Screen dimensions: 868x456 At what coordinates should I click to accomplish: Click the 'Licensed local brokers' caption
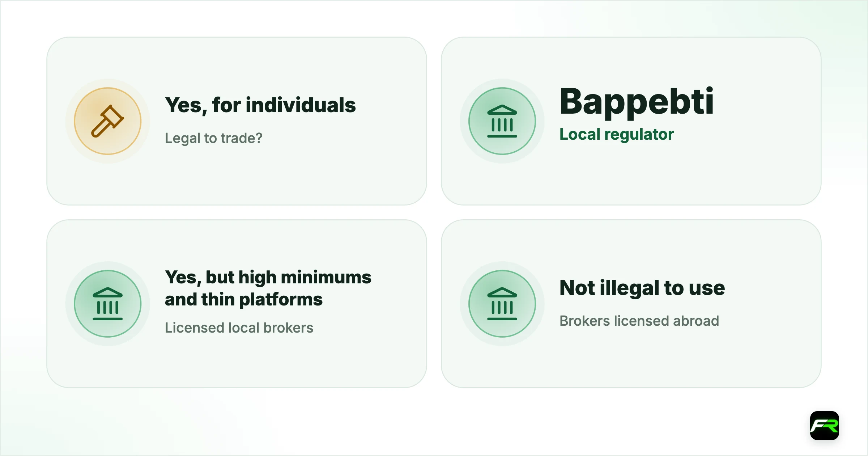point(239,328)
